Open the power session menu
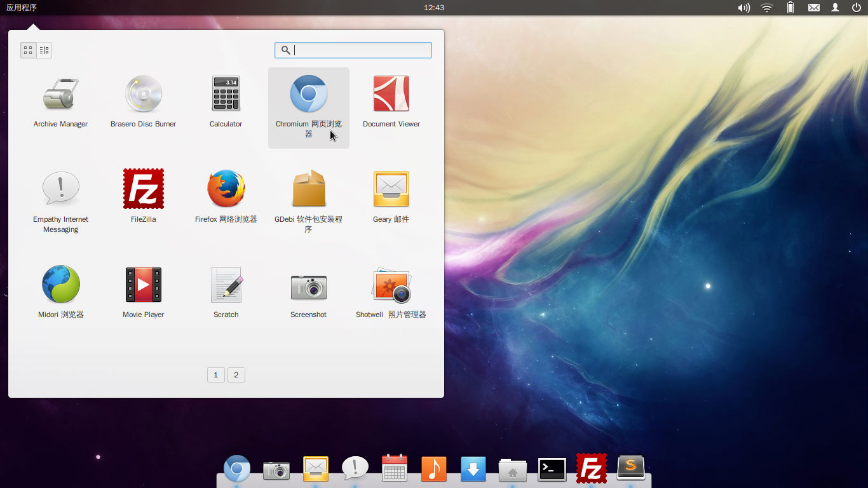868x488 pixels. (857, 8)
